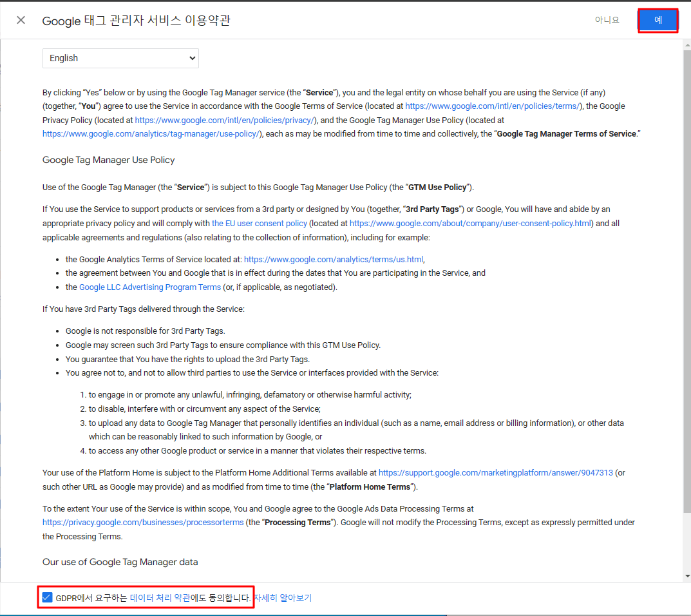Open the English language dropdown

coord(120,58)
